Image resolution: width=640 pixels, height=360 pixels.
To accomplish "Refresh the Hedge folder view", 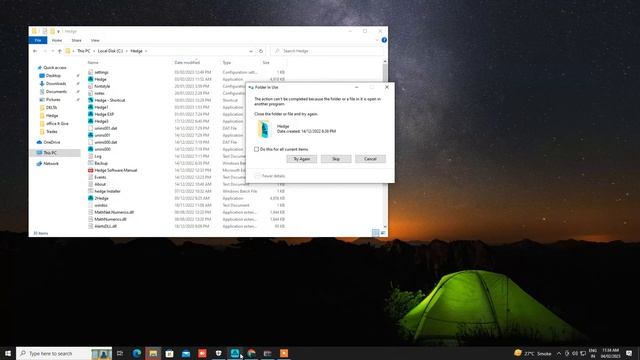I will coord(261,51).
